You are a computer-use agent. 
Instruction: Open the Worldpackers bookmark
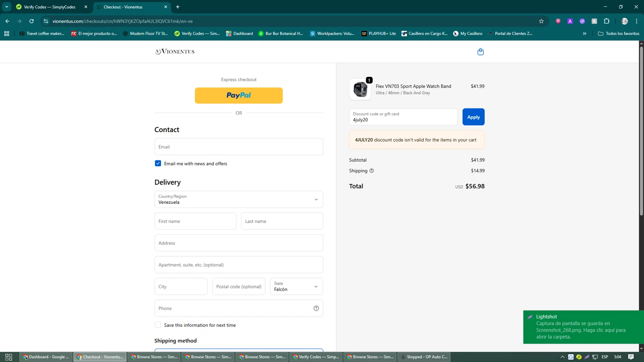(332, 33)
